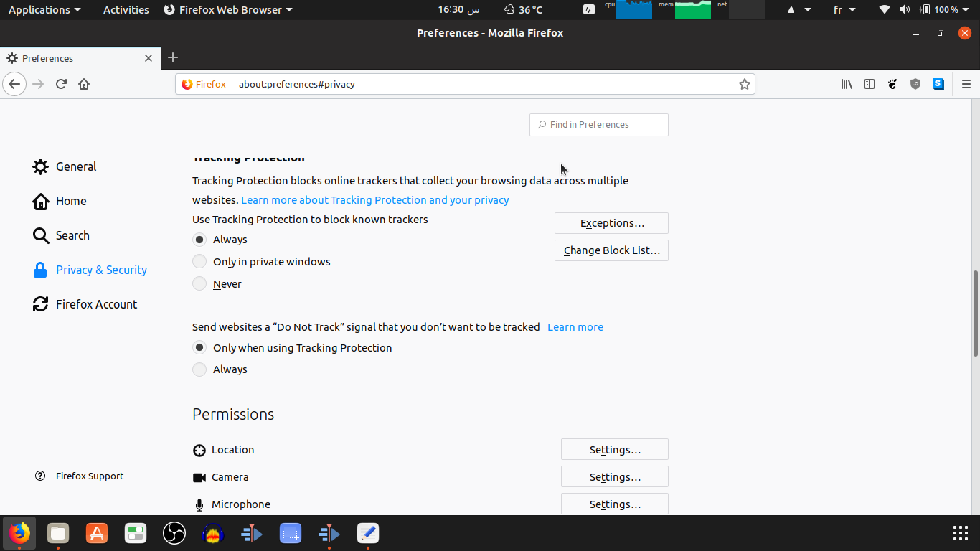Open new tab with plus icon
The width and height of the screenshot is (980, 551).
coord(173,57)
